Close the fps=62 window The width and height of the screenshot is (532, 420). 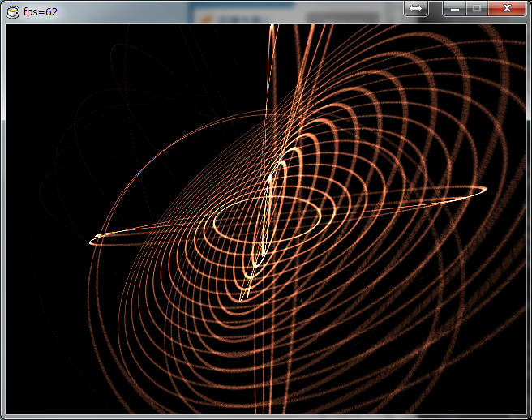click(507, 8)
